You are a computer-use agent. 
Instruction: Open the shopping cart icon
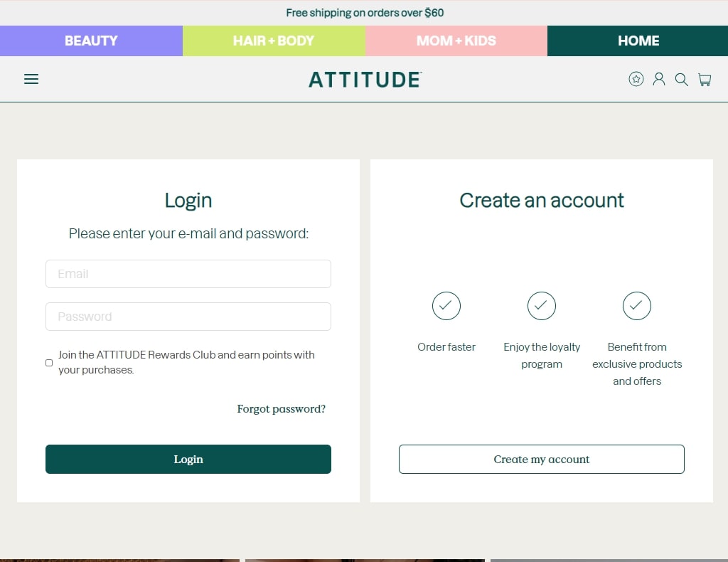coord(705,80)
